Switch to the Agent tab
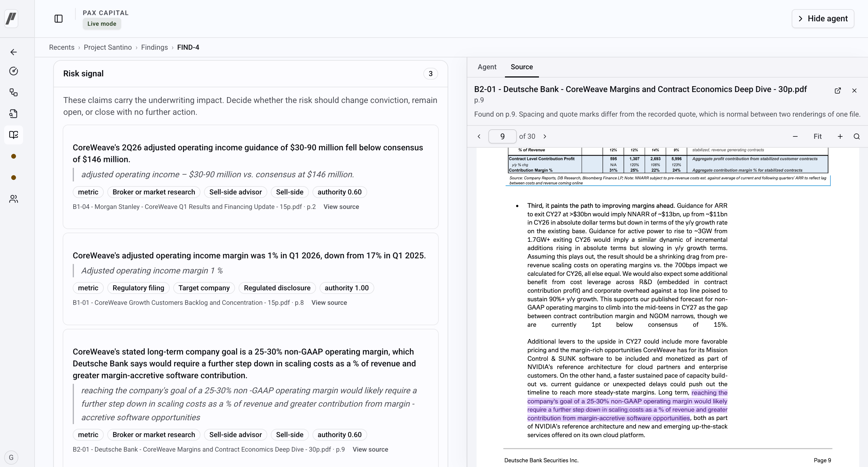Image resolution: width=868 pixels, height=467 pixels. point(487,67)
